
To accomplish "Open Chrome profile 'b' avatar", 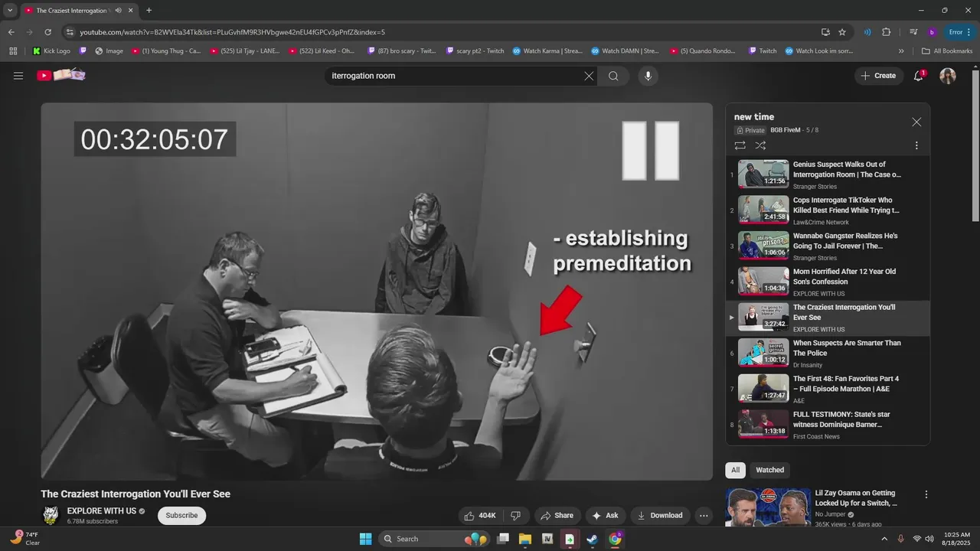I will click(932, 32).
